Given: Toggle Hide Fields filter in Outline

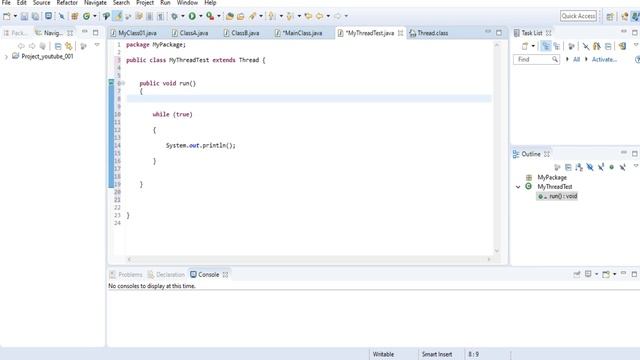Looking at the screenshot, I should (590, 167).
